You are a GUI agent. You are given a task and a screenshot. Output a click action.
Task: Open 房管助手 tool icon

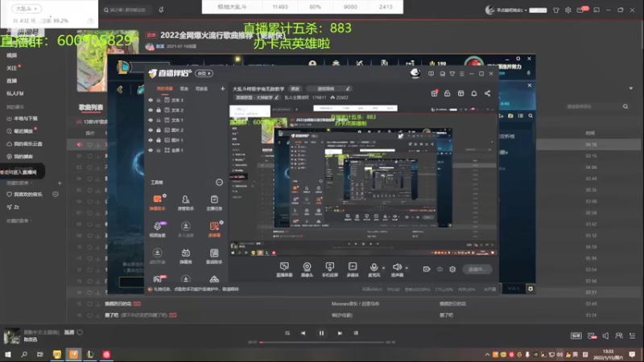tap(186, 203)
